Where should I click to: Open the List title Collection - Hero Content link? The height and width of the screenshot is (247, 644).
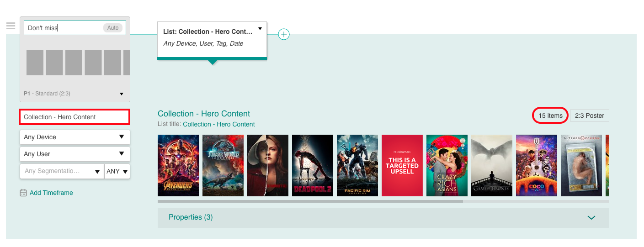click(x=219, y=124)
